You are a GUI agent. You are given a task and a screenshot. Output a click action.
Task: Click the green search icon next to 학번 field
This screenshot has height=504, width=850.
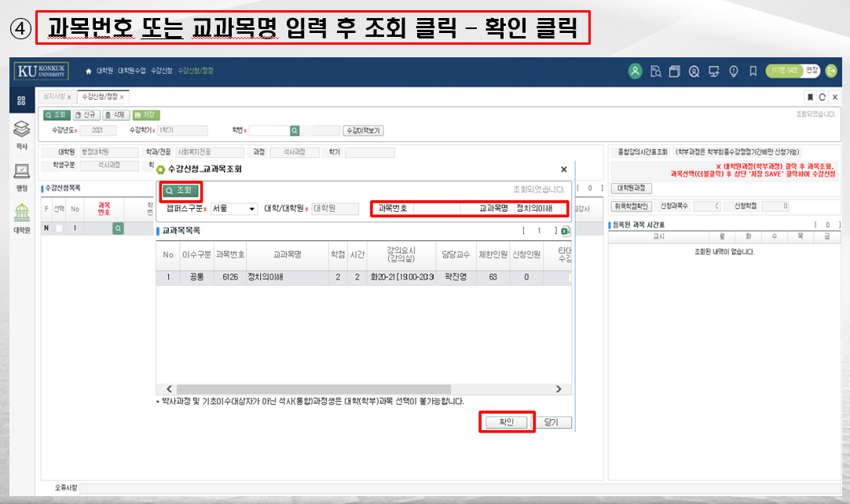[x=295, y=130]
